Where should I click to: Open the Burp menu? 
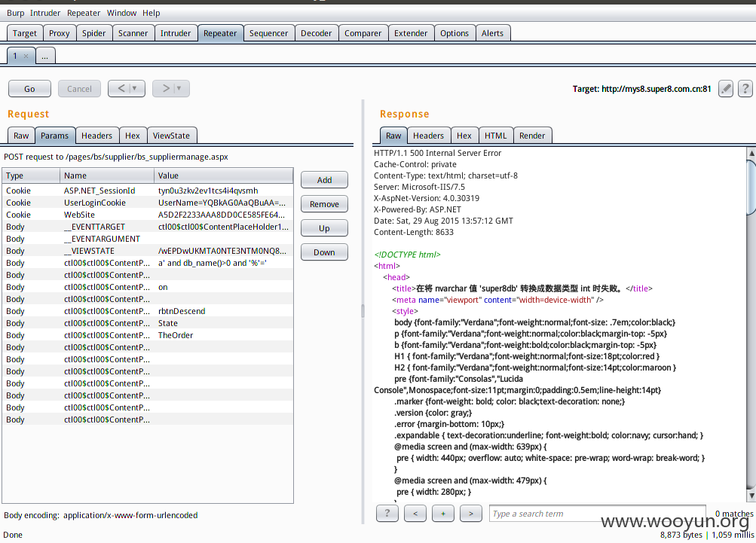coord(15,13)
